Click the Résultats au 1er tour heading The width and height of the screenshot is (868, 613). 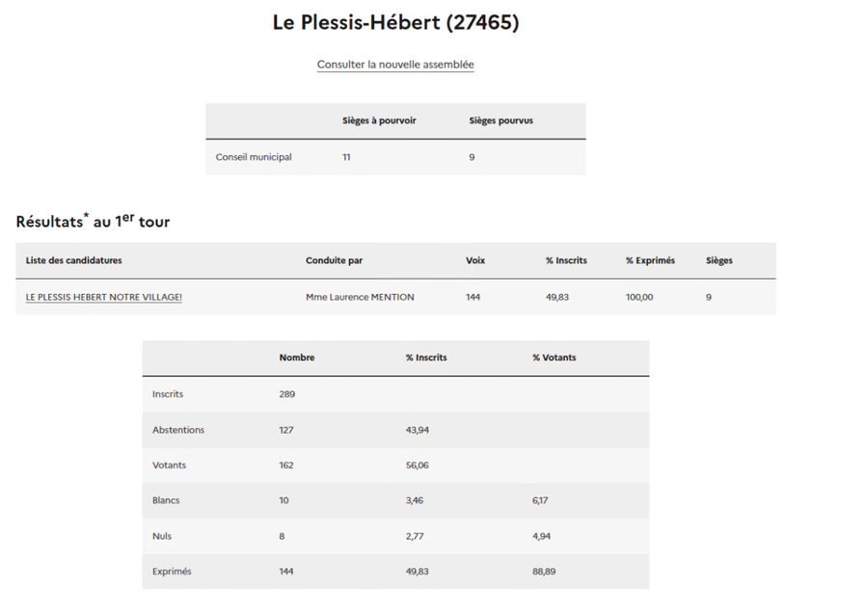click(x=93, y=222)
